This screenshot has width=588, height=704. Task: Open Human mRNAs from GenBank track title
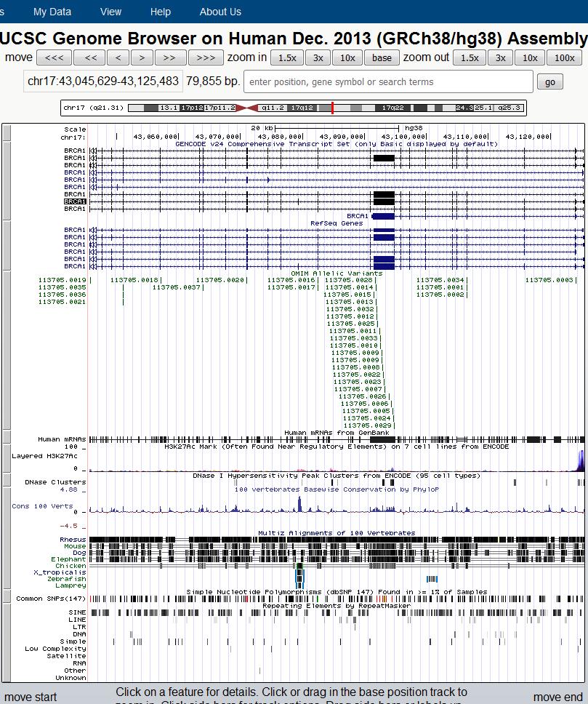(337, 433)
